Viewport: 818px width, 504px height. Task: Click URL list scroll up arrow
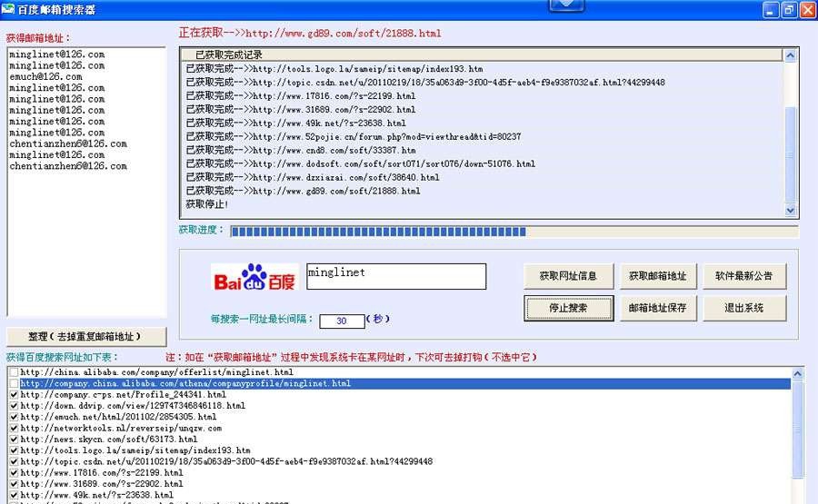[x=798, y=373]
